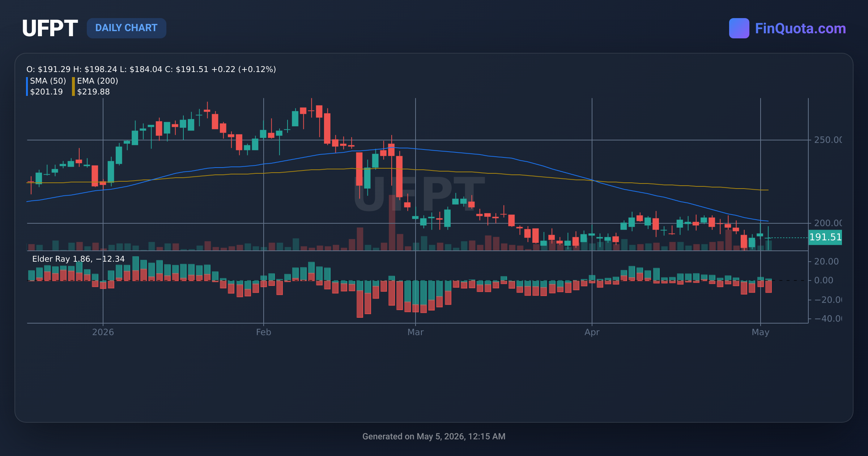Click the 191.51 current price tag
This screenshot has height=456, width=868.
pyautogui.click(x=825, y=237)
